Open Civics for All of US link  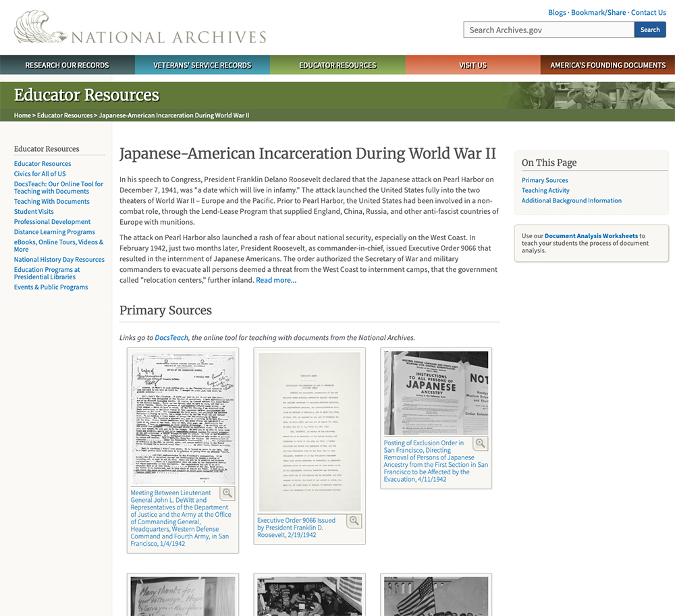[40, 173]
